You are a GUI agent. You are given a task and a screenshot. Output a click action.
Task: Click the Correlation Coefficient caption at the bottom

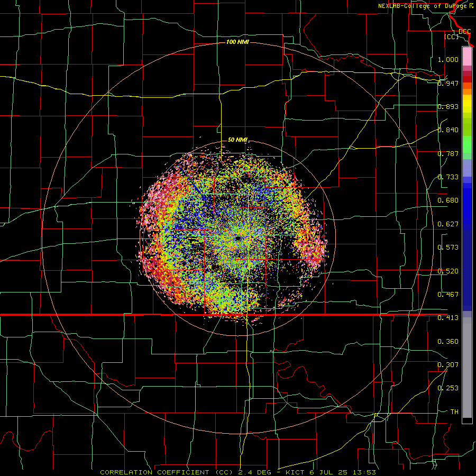(238, 472)
